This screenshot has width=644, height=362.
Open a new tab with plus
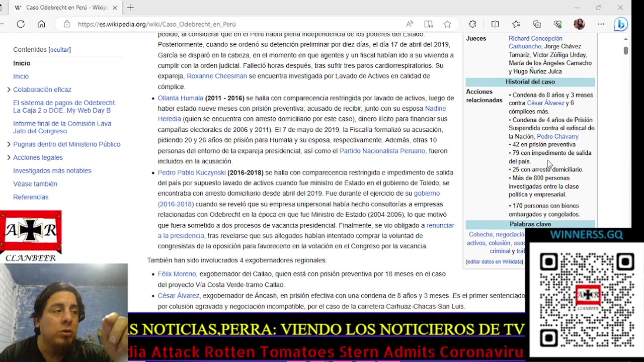click(130, 8)
